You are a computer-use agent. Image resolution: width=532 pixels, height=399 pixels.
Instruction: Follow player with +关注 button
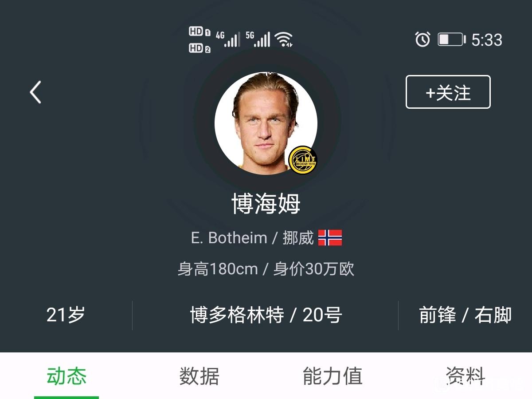click(448, 92)
